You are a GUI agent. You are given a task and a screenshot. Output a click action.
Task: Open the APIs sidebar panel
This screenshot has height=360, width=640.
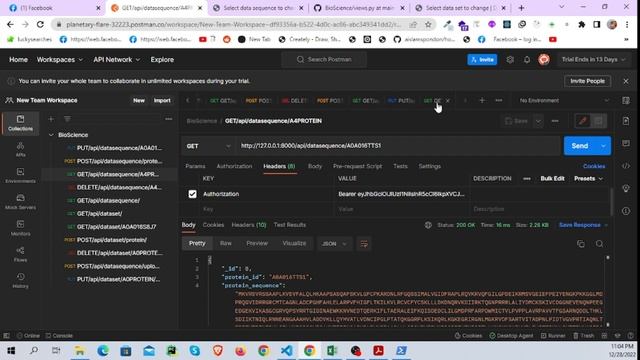[20, 149]
